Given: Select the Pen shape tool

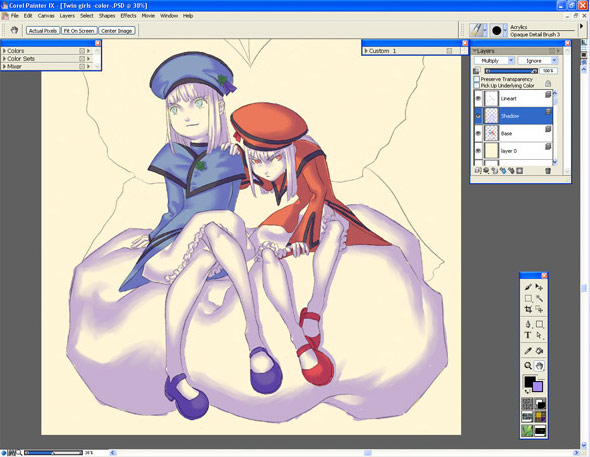Looking at the screenshot, I should [x=528, y=324].
